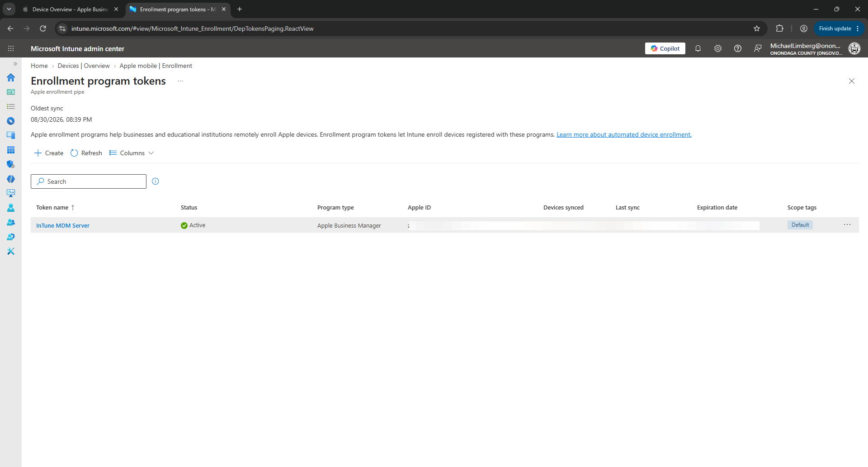
Task: Open the Dashboard chart icon in sidebar
Action: pos(11,92)
